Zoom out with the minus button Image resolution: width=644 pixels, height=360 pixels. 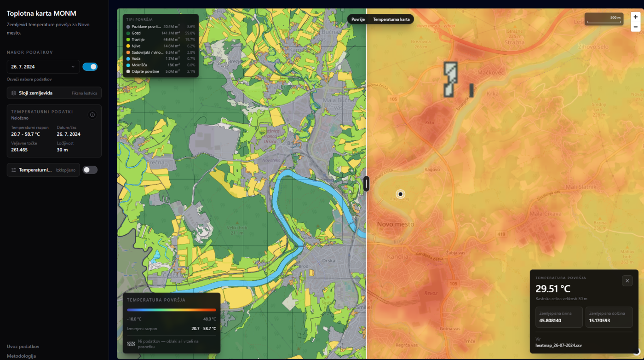pos(636,27)
